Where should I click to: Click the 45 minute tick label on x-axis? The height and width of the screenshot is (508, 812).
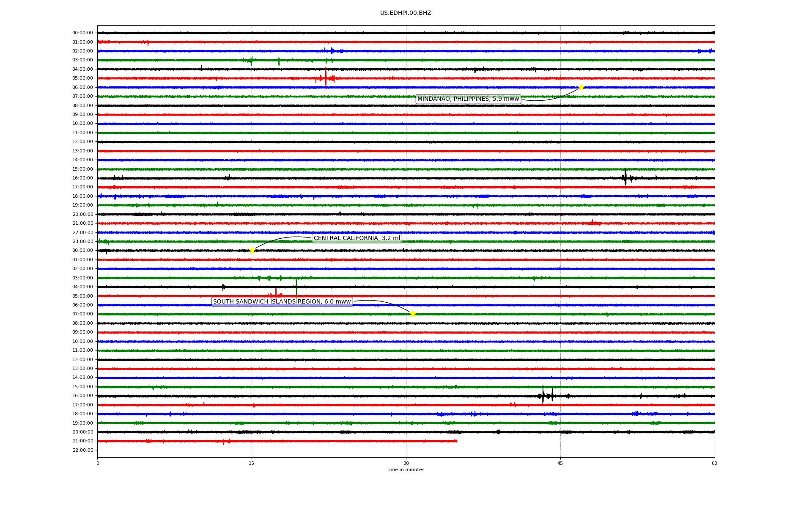(x=560, y=463)
